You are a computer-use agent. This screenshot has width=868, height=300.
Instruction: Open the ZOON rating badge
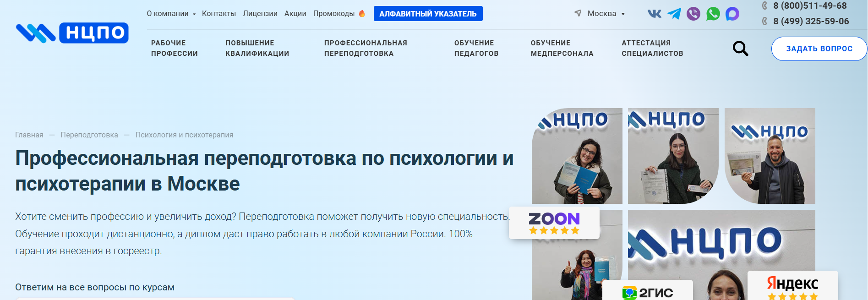pyautogui.click(x=554, y=223)
